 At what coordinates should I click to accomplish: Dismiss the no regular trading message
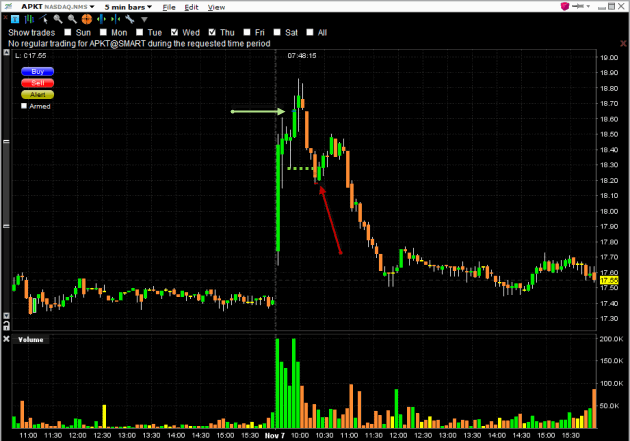click(623, 43)
